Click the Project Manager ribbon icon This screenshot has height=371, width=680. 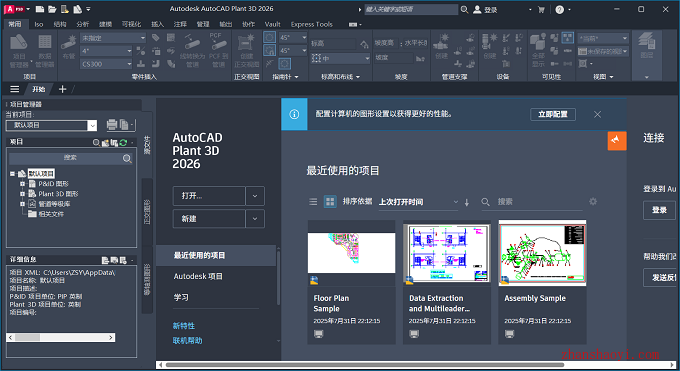pos(19,51)
